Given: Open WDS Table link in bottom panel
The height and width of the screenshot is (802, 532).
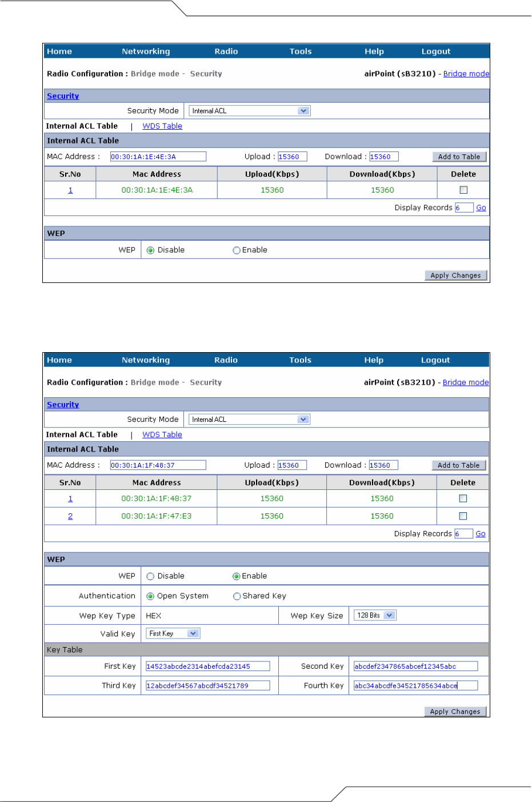Looking at the screenshot, I should click(162, 435).
